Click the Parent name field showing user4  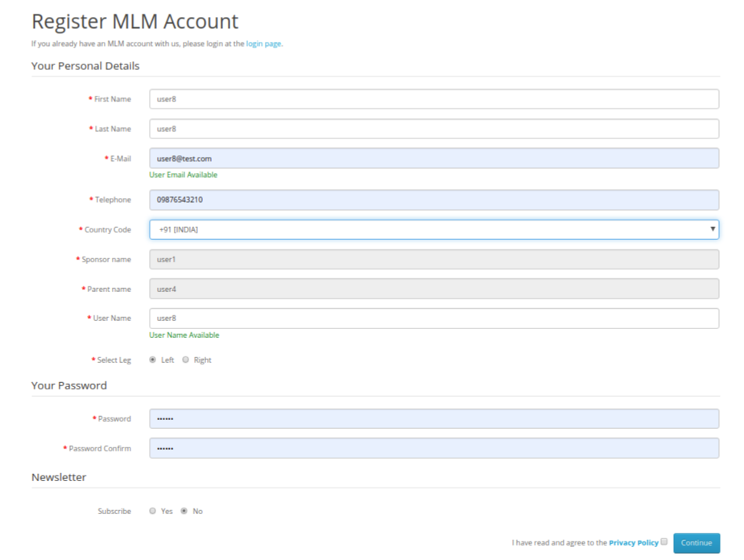[x=435, y=289]
